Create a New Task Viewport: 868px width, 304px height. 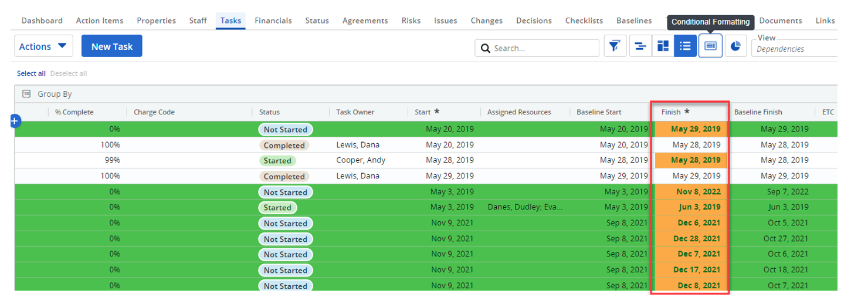(112, 46)
